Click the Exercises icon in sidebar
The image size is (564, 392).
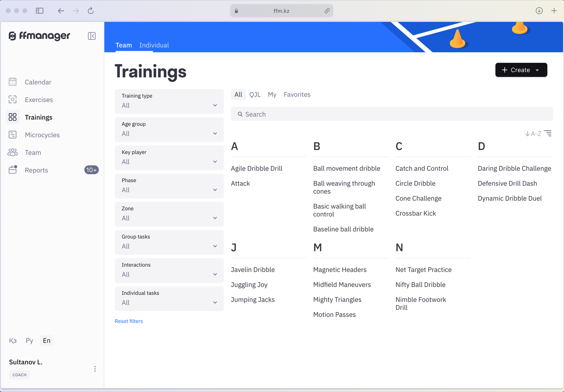click(x=13, y=99)
